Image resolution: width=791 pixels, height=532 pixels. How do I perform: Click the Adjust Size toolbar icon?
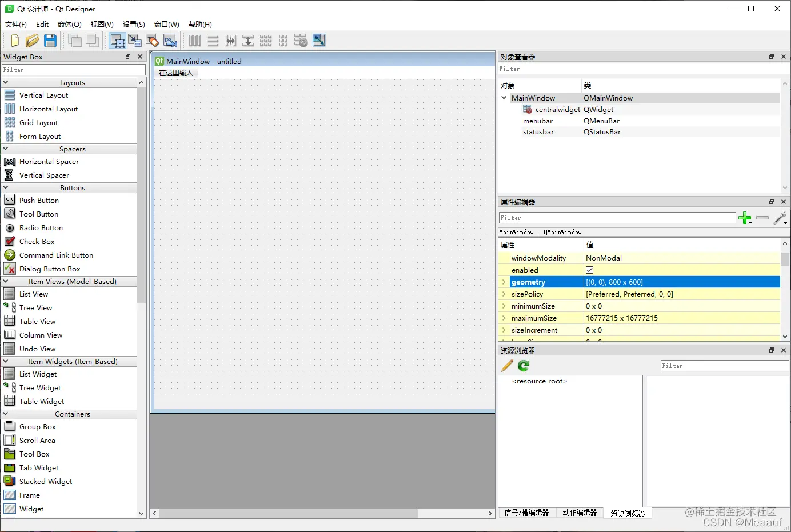(318, 41)
